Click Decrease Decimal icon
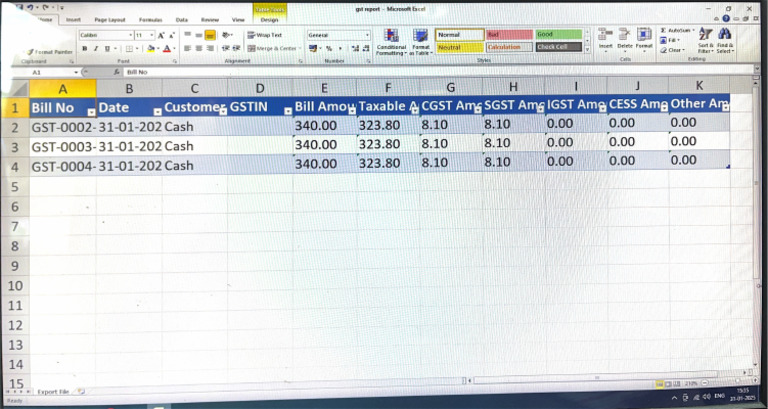Screen dimensions: 768x409 (x=365, y=48)
